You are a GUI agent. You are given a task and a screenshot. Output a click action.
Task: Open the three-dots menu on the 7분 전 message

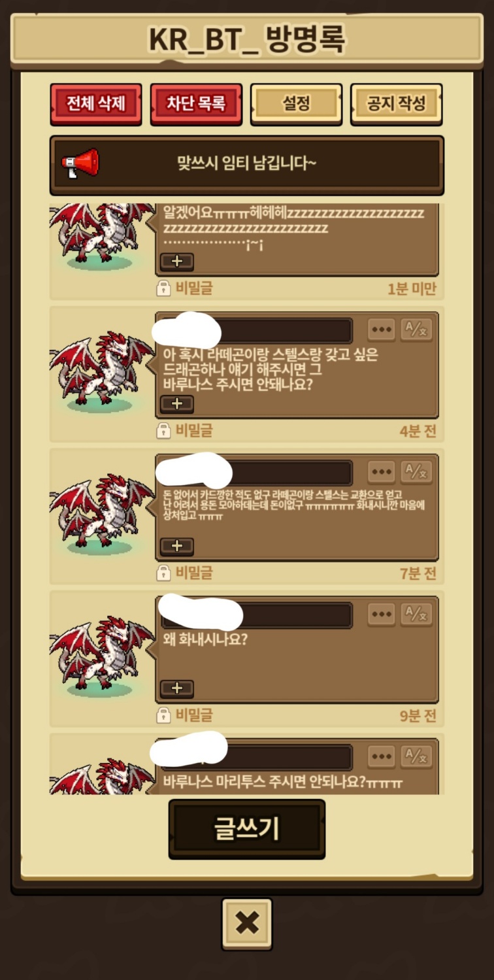(x=381, y=471)
